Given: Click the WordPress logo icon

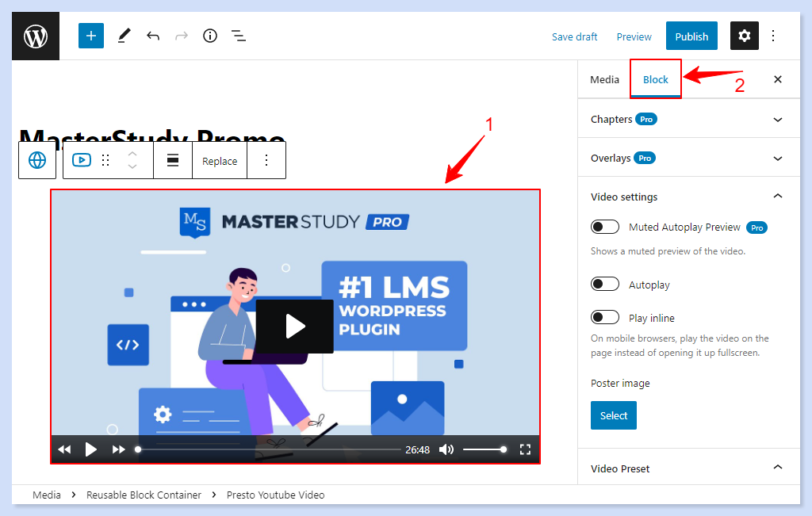Looking at the screenshot, I should (36, 36).
